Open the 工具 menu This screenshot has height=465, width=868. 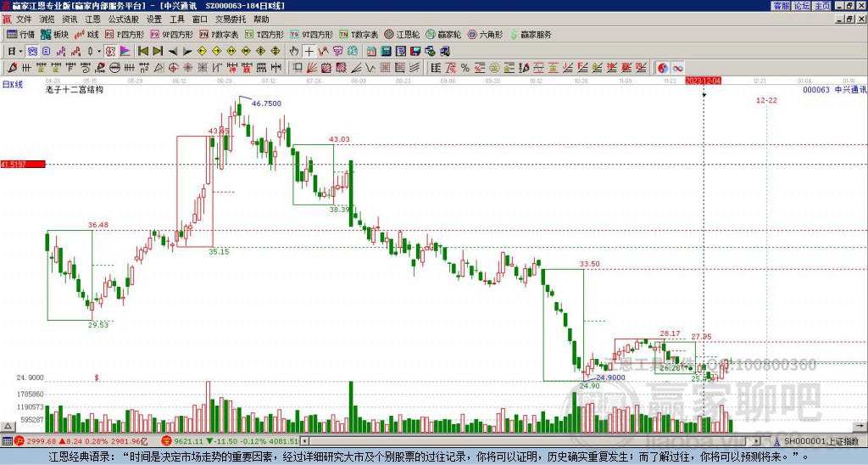pos(176,20)
